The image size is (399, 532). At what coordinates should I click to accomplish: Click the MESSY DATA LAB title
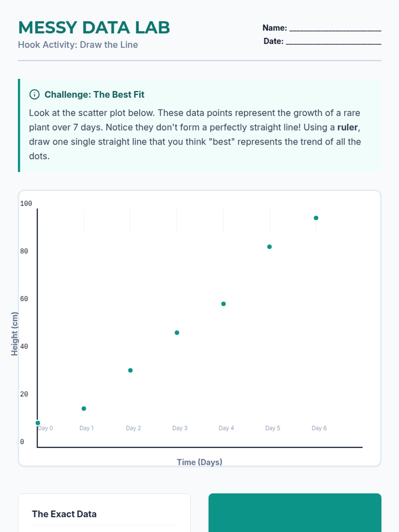(94, 28)
